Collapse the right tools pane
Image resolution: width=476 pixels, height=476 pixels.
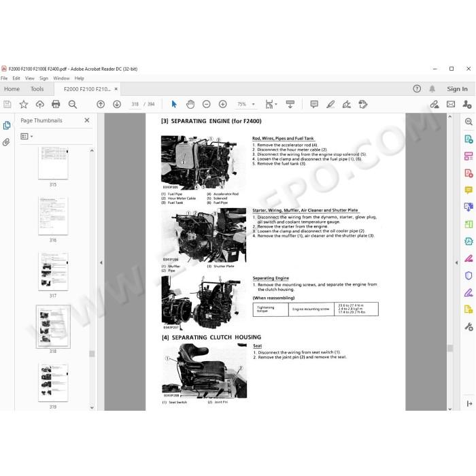456,262
